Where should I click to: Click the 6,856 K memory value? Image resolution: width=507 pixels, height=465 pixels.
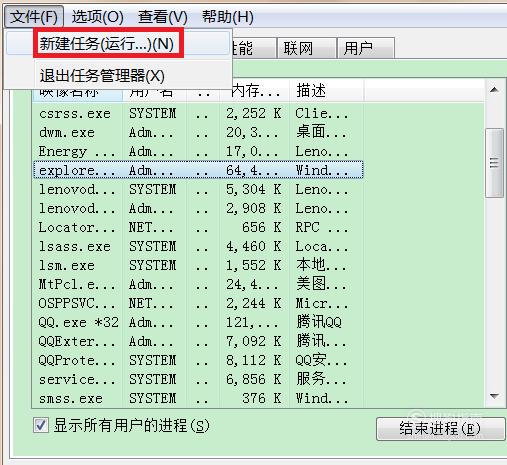[254, 380]
